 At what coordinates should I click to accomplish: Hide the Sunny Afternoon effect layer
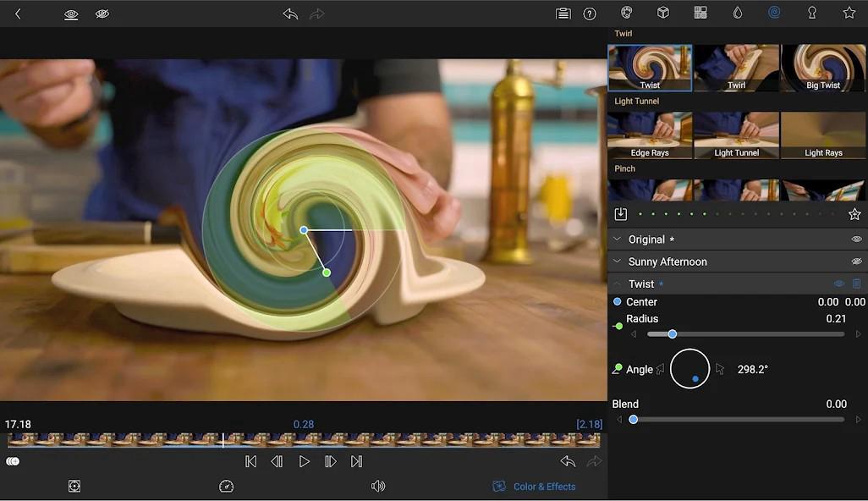point(856,261)
